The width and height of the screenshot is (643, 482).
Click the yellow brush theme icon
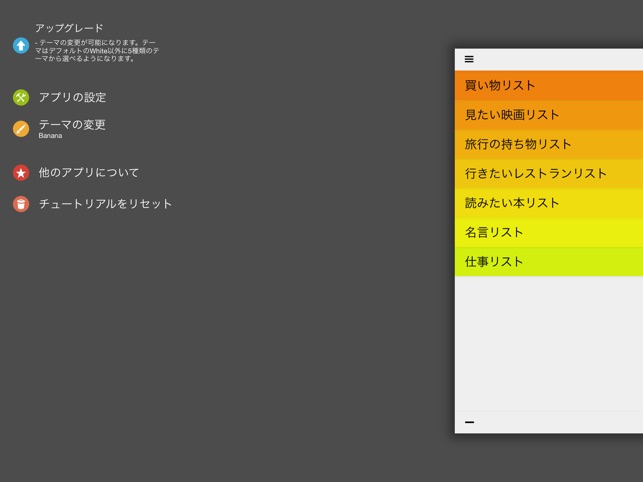point(21,128)
